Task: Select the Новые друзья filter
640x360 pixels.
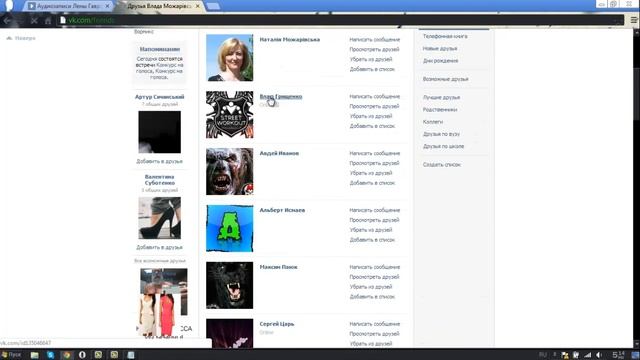Action: pos(440,49)
